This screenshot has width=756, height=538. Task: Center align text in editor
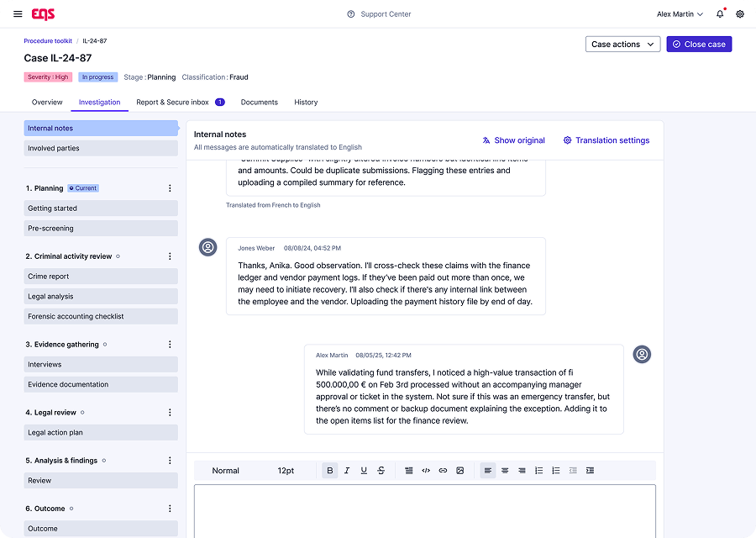point(505,471)
